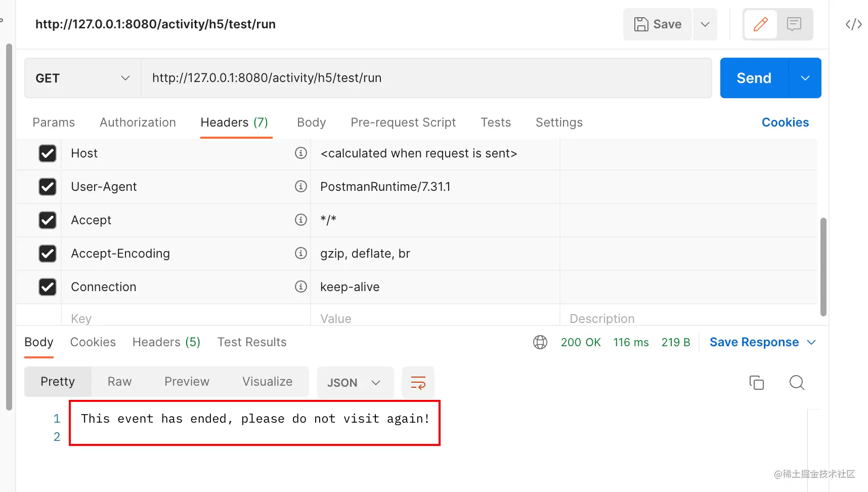The width and height of the screenshot is (868, 492).
Task: Click the PostmanRuntime/7.31.1 value
Action: [x=385, y=187]
